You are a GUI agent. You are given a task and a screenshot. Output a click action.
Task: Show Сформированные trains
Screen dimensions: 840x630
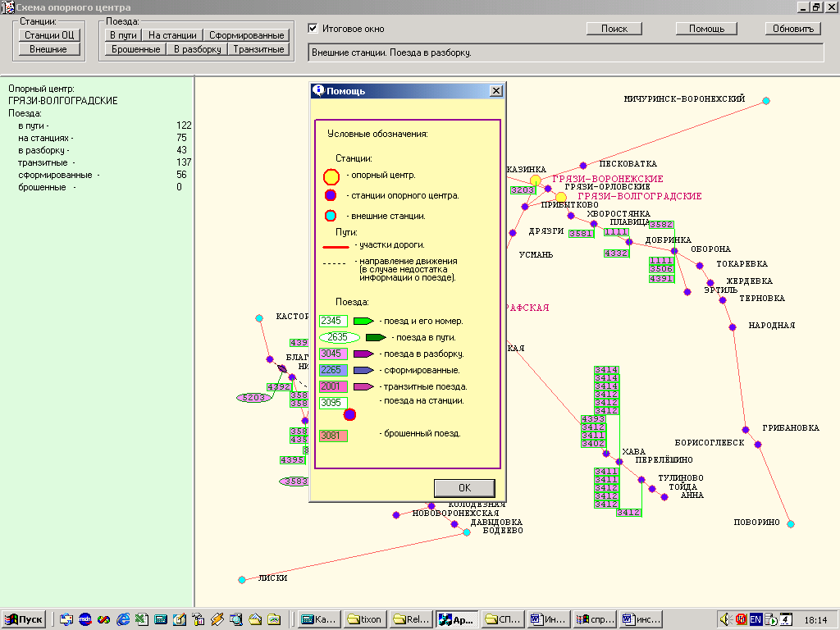click(x=246, y=34)
